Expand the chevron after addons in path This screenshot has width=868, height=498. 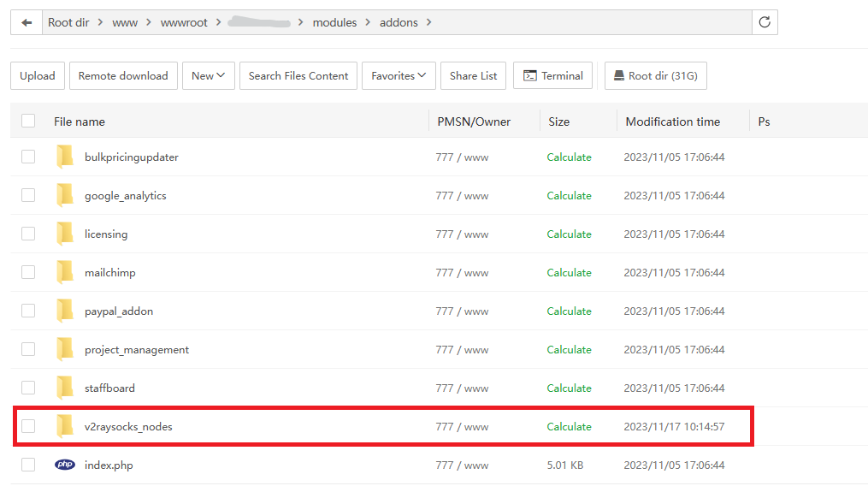click(429, 22)
